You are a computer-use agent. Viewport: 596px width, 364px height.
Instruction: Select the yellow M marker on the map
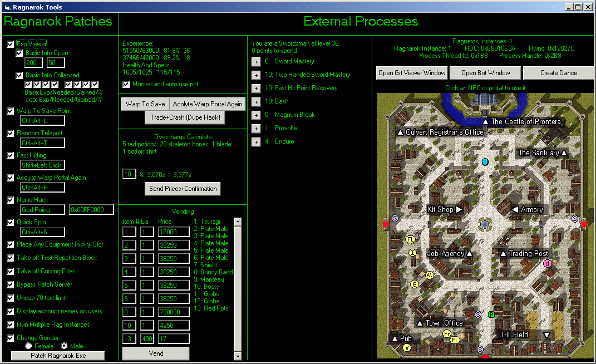point(430,275)
